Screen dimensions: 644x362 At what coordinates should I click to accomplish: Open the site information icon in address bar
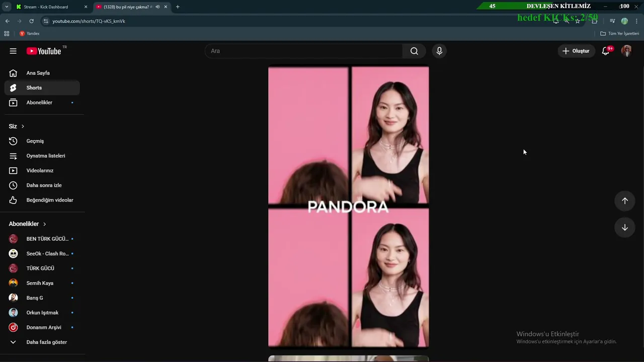(x=46, y=21)
